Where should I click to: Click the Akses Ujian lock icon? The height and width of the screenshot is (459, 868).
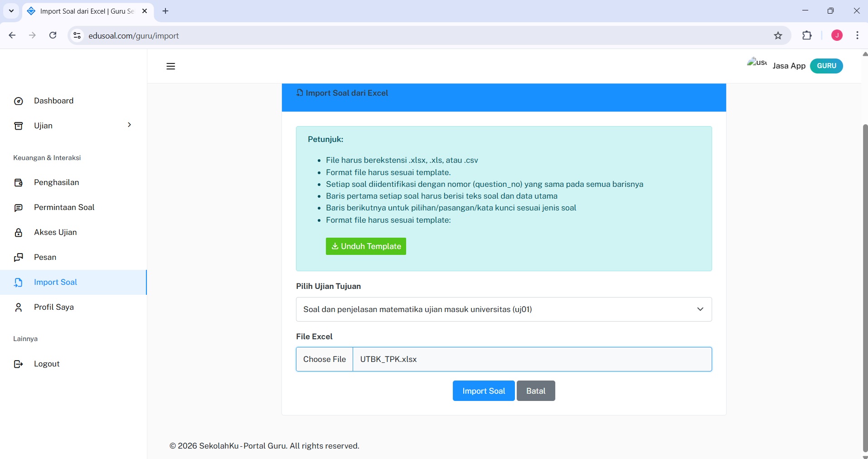(19, 233)
